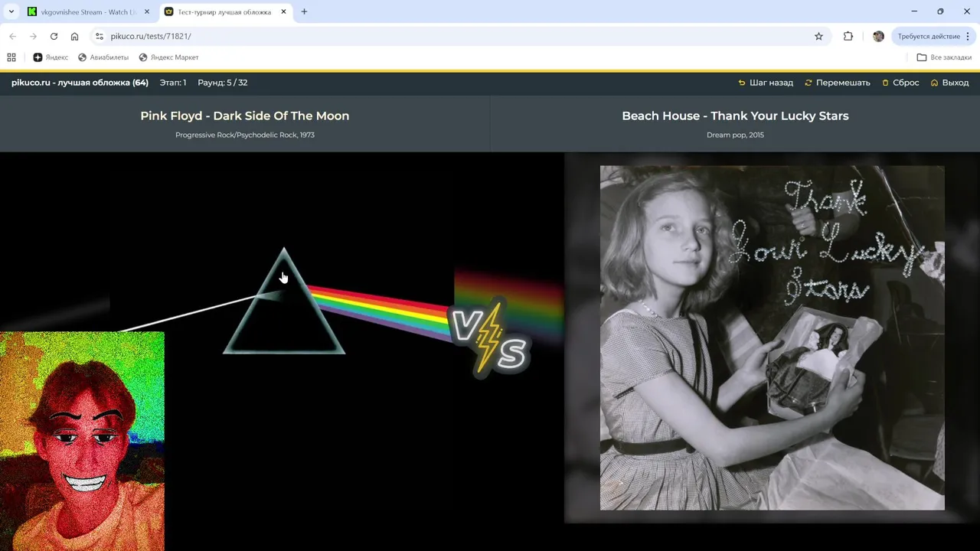This screenshot has width=980, height=551.
Task: Open the Все закладки folder
Action: pos(944,57)
